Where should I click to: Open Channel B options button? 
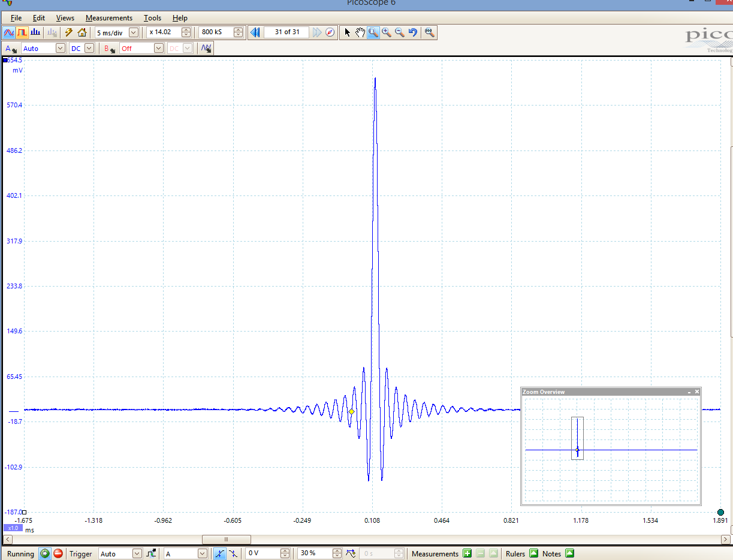coord(110,49)
